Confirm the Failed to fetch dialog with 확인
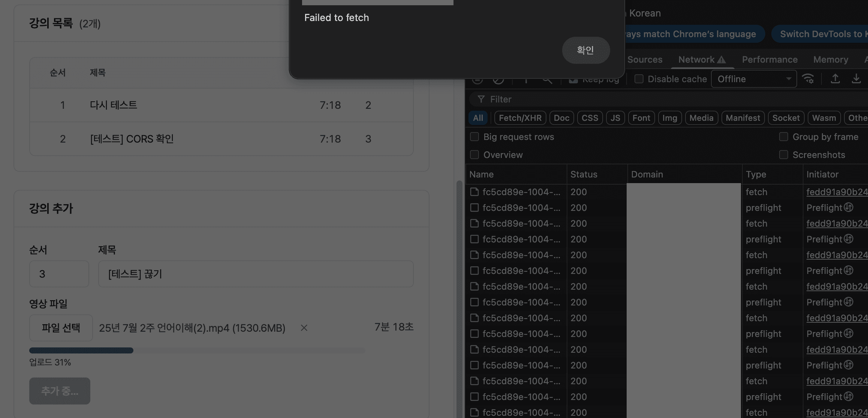Viewport: 868px width, 418px height. tap(586, 50)
